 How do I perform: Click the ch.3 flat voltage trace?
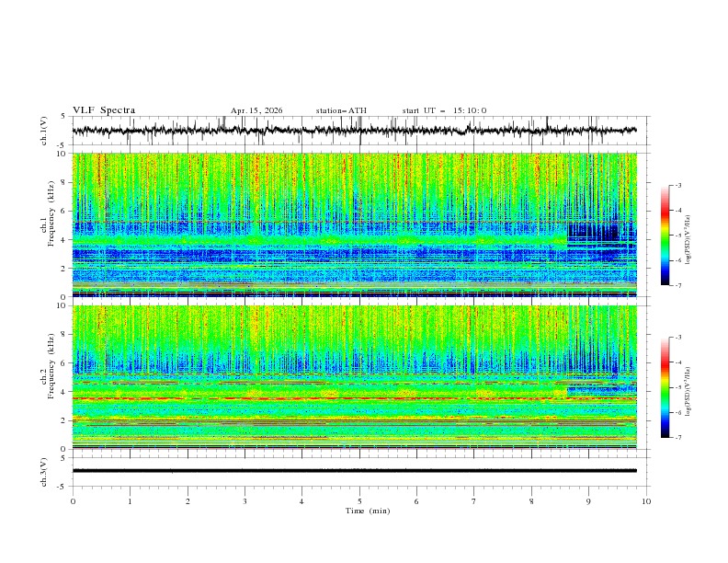(354, 471)
